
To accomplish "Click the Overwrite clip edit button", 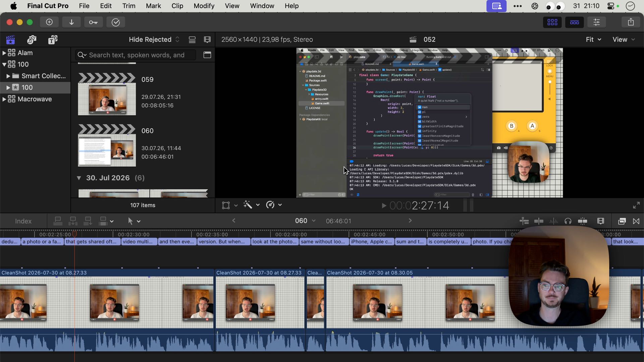I will pyautogui.click(x=103, y=221).
